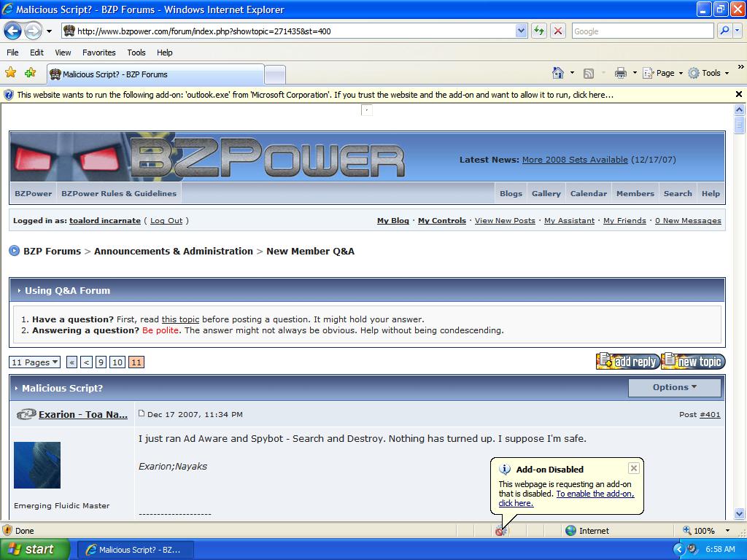Open the Blogs section
Screen dimensions: 747x560
[x=511, y=193]
